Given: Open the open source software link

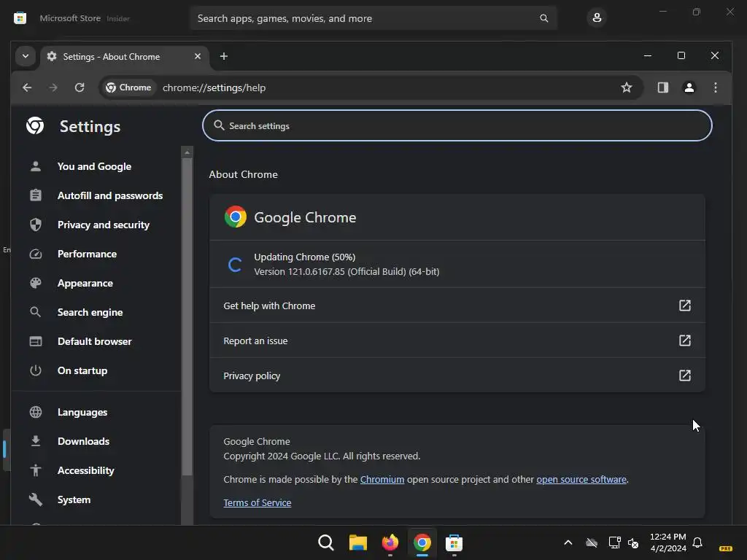Looking at the screenshot, I should point(581,480).
